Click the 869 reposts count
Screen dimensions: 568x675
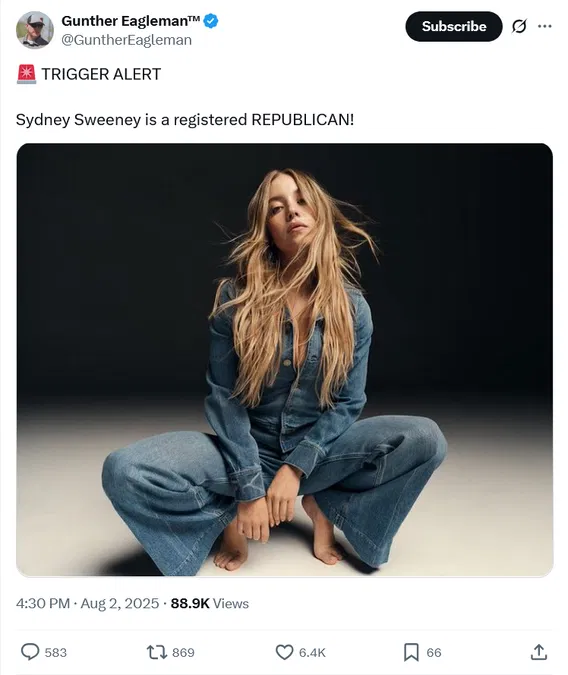tap(183, 653)
